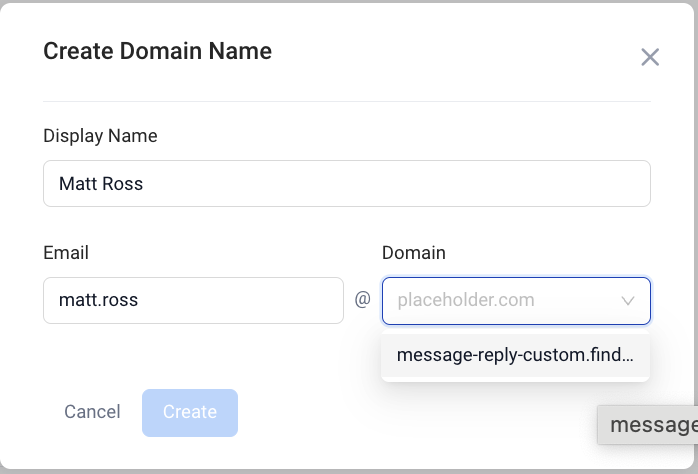
Task: Click the "placeholder.com" placeholder text
Action: (466, 300)
